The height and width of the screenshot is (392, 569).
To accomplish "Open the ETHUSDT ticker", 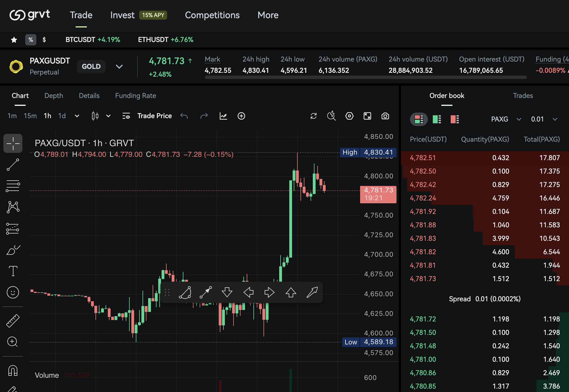I will 165,40.
